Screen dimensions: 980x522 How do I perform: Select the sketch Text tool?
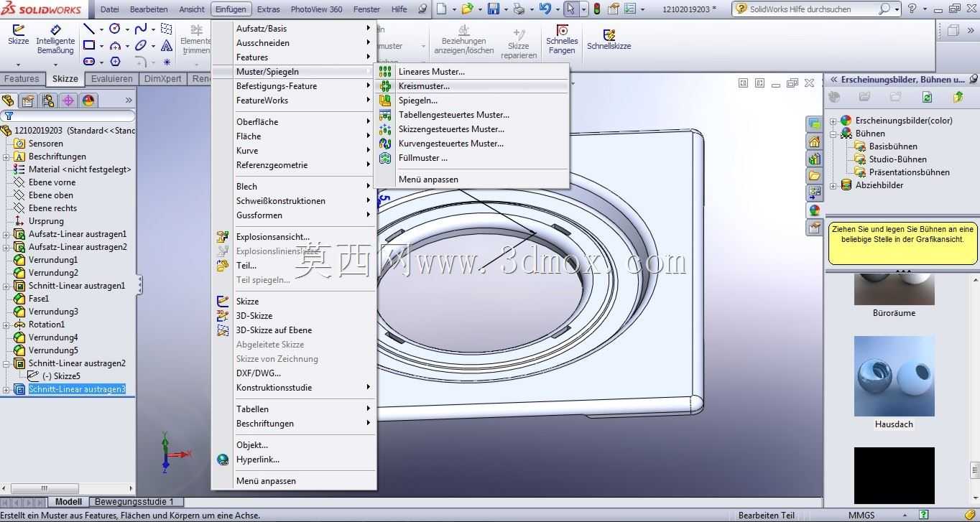click(x=167, y=45)
